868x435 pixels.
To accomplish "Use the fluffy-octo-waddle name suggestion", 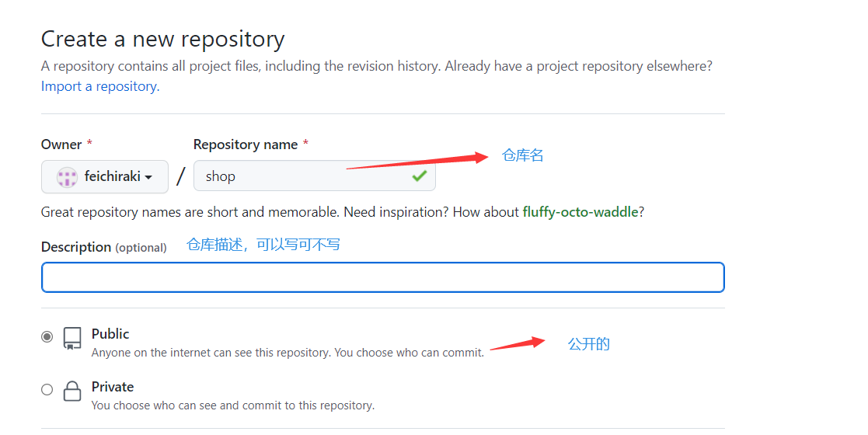I will [580, 212].
